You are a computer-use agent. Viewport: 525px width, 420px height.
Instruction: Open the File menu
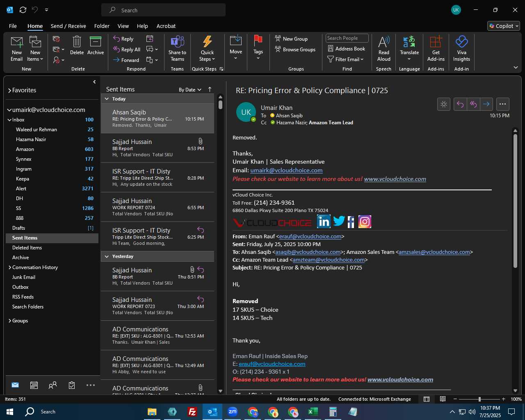(13, 26)
